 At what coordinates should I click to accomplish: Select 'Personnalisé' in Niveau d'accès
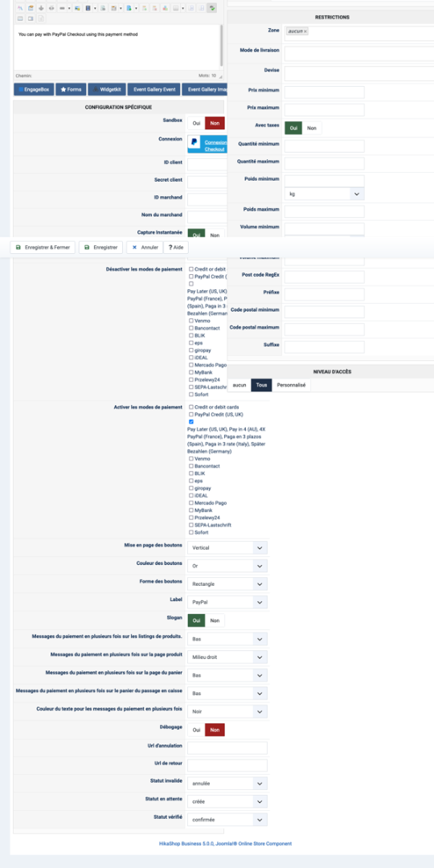[x=292, y=385]
